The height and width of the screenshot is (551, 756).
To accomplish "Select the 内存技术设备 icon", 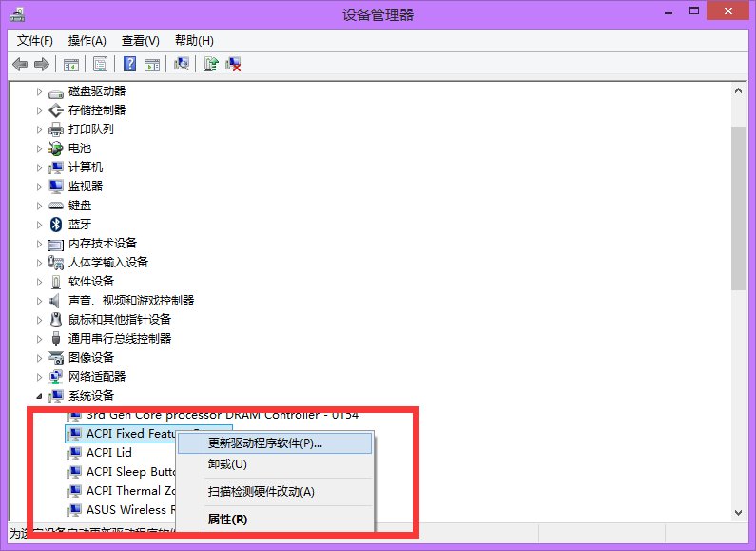I will [x=56, y=245].
